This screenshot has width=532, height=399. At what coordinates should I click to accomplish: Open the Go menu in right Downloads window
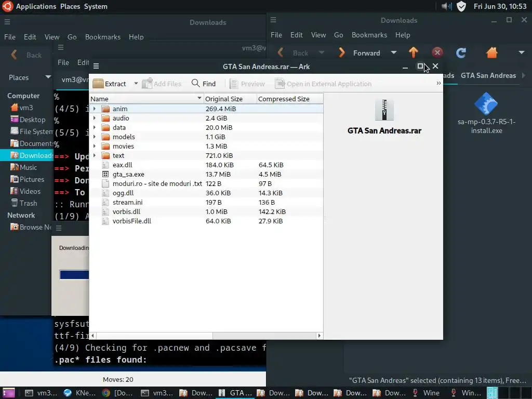[x=338, y=35]
